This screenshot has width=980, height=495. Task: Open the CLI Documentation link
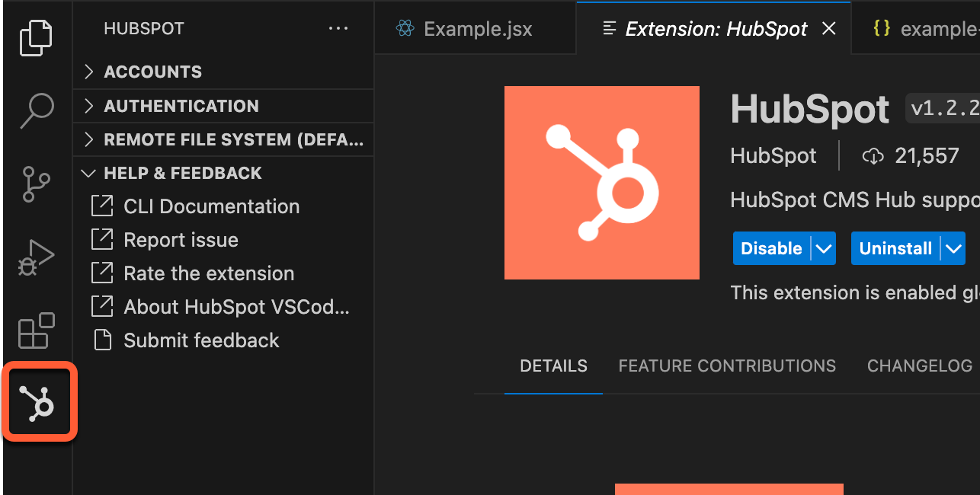(x=212, y=206)
